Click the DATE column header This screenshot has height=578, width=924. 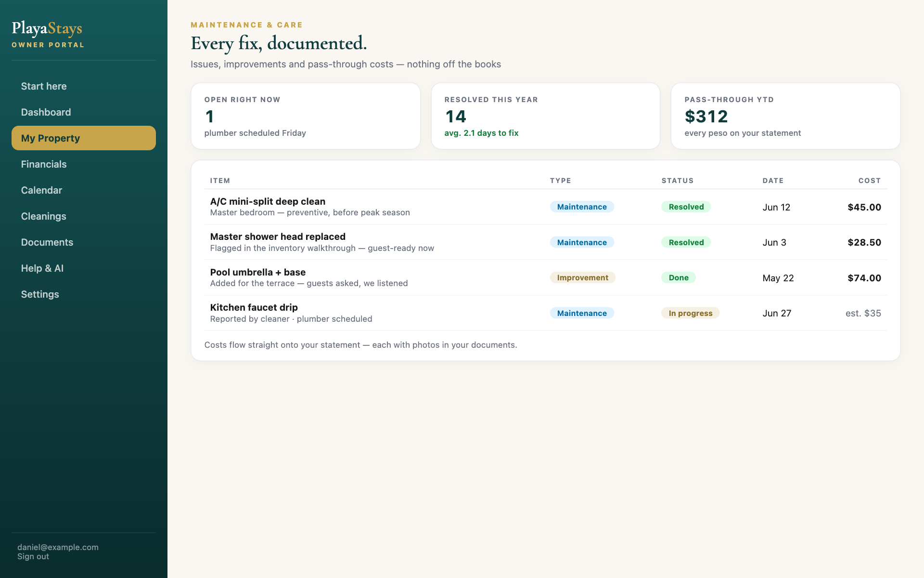click(x=773, y=181)
